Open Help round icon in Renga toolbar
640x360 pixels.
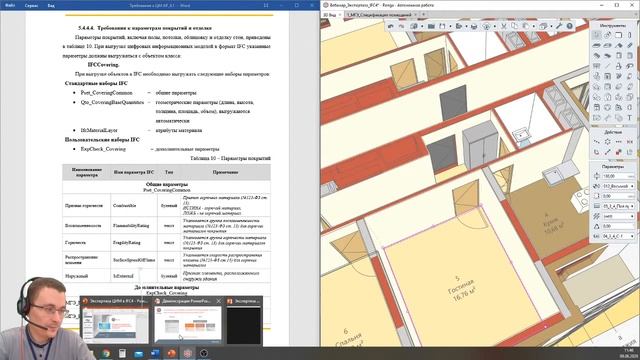pyautogui.click(x=569, y=26)
